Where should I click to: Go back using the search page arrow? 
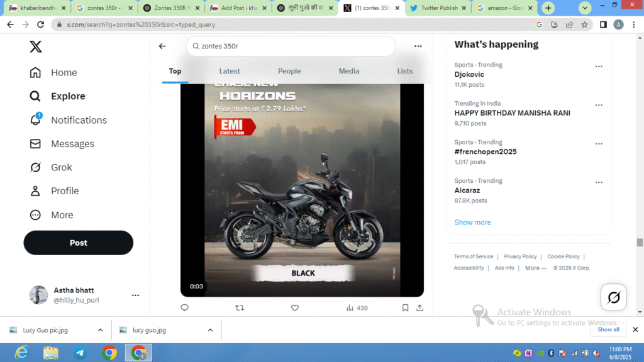162,46
